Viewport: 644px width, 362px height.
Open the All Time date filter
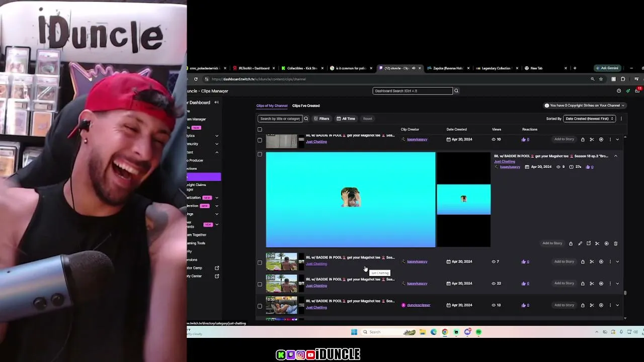[346, 119]
